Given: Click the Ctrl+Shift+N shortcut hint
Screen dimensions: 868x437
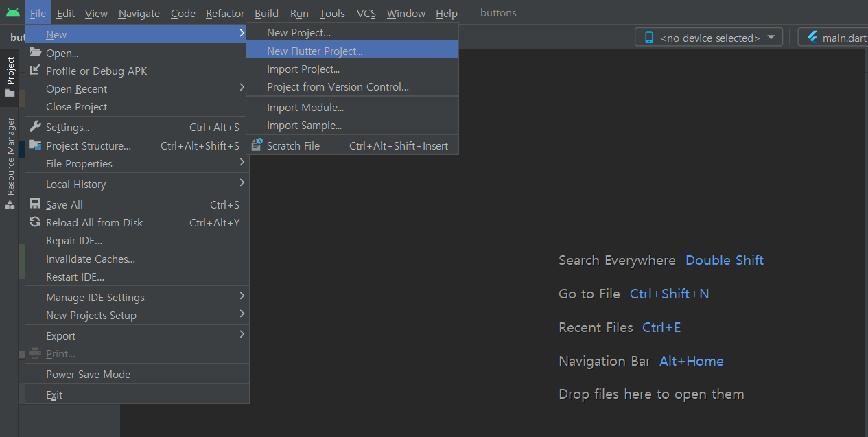Looking at the screenshot, I should [670, 294].
